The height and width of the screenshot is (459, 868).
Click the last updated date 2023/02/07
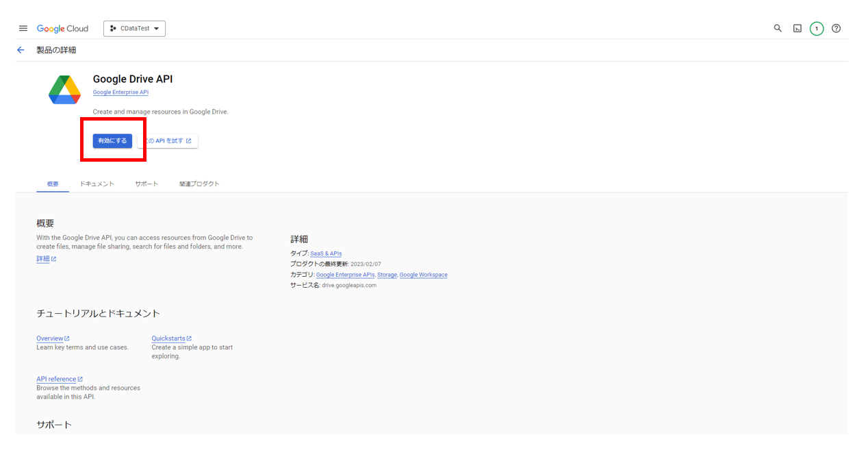pyautogui.click(x=366, y=264)
